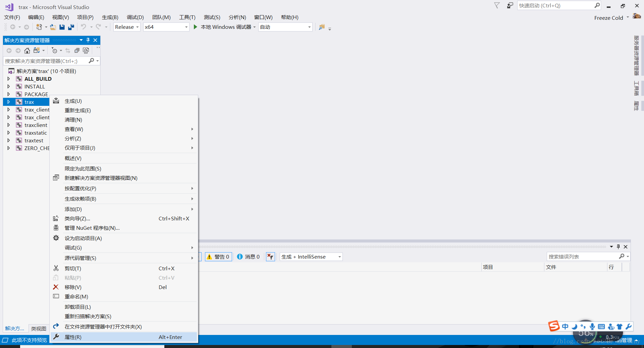Viewport: 644px width, 348px height.
Task: Click the Sync with Active Document icon
Action: coord(68,51)
